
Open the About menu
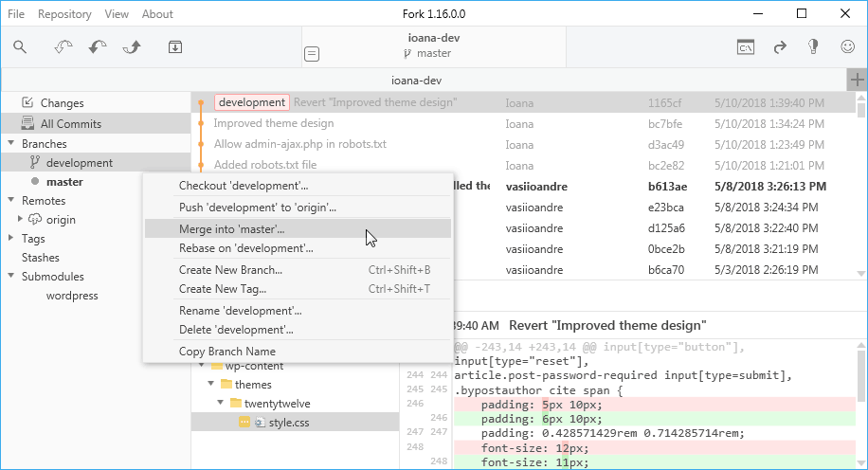(x=157, y=14)
